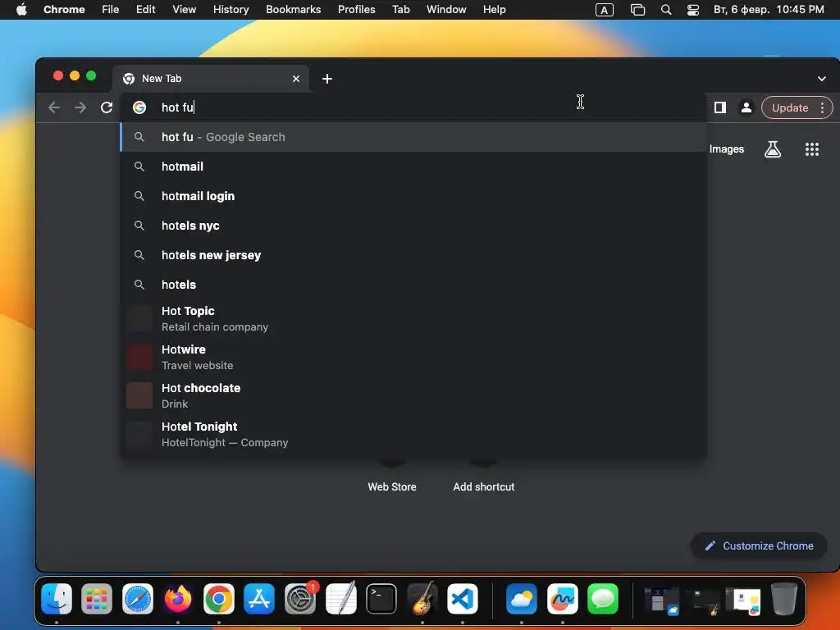Click the Update button
Viewport: 840px width, 630px height.
(790, 107)
